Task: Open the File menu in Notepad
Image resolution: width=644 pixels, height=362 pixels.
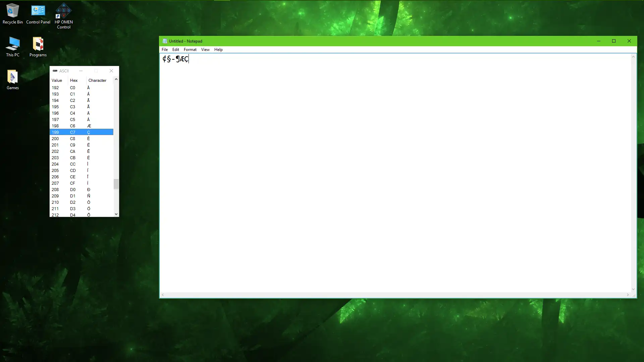Action: pos(165,50)
